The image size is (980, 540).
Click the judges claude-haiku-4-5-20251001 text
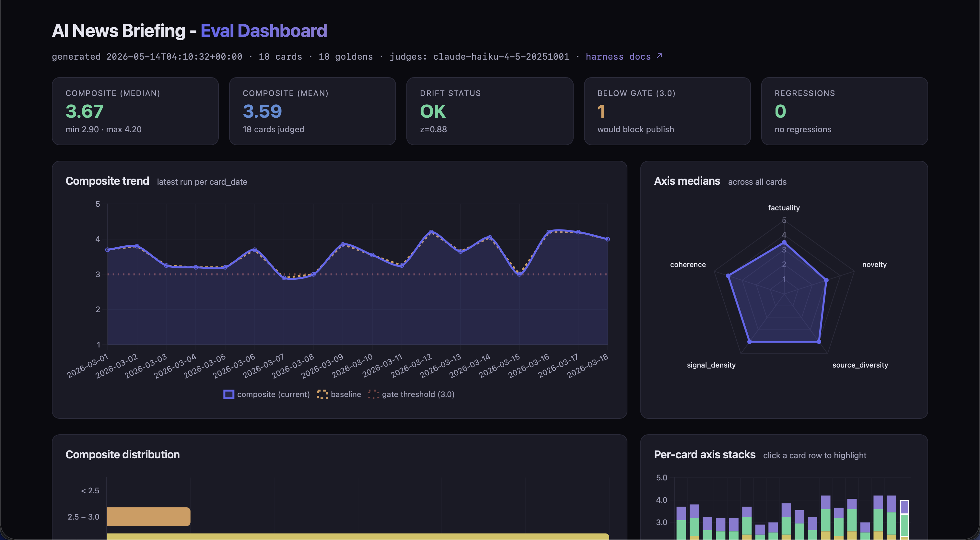479,56
